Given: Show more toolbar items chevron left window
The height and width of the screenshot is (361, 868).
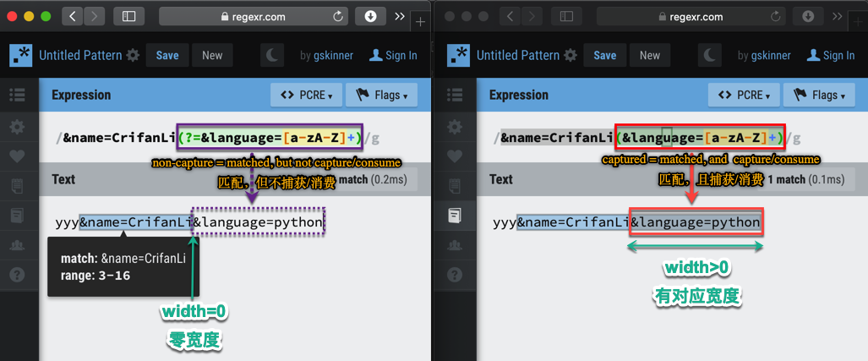Looking at the screenshot, I should [x=400, y=17].
